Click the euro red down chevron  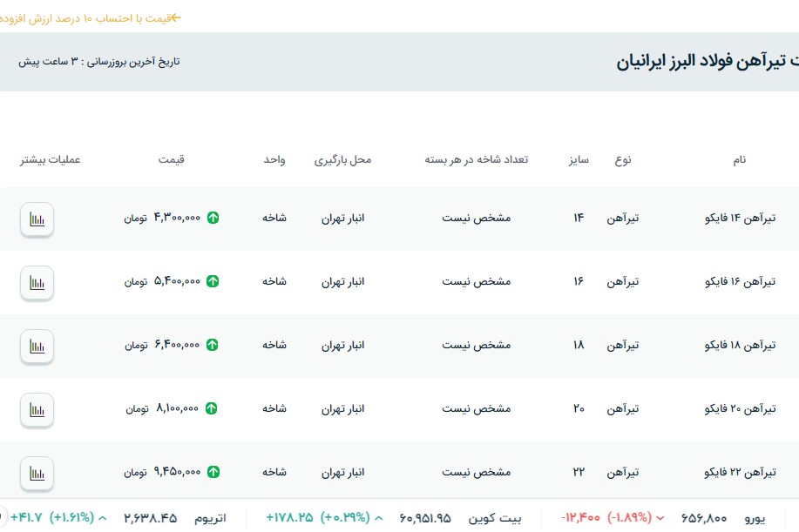click(x=660, y=517)
